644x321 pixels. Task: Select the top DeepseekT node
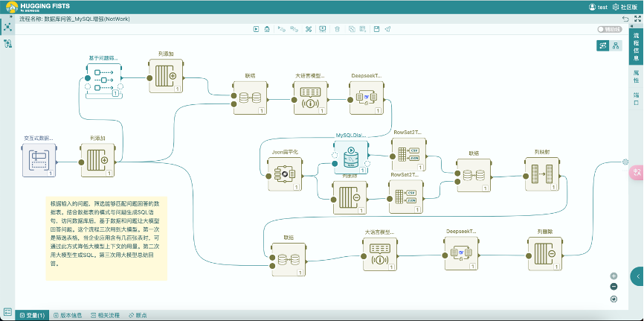(x=367, y=98)
